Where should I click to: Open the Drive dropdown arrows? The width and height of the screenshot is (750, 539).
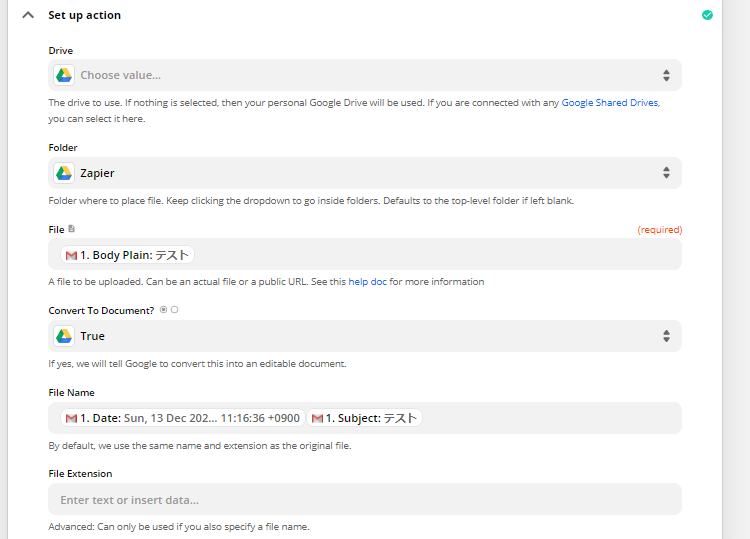click(x=666, y=75)
